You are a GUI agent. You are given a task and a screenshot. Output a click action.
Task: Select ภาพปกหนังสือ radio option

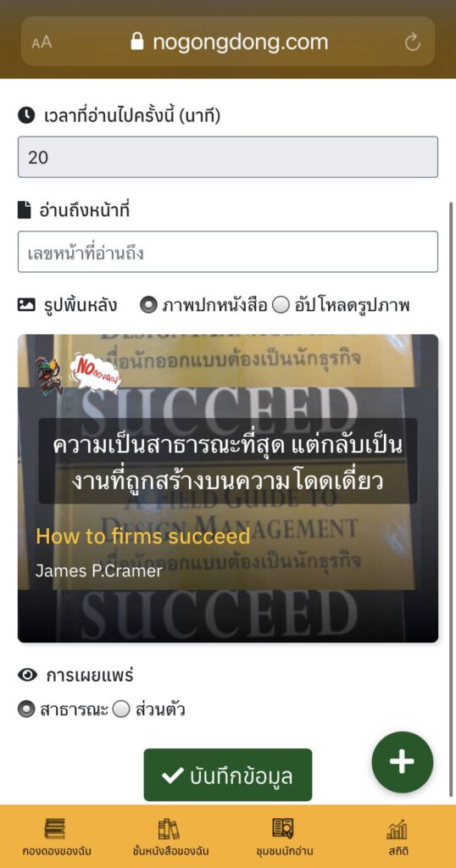[148, 305]
